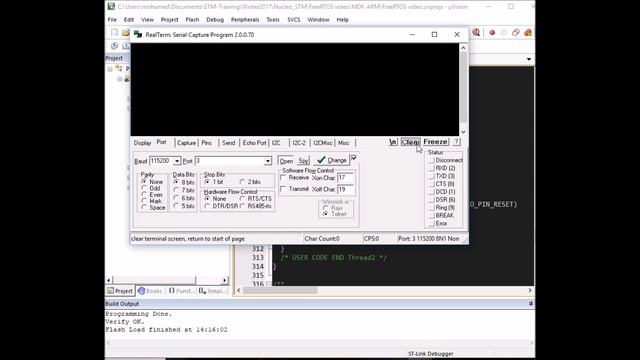Click the Open port button
This screenshot has height=360, width=640.
pos(286,161)
